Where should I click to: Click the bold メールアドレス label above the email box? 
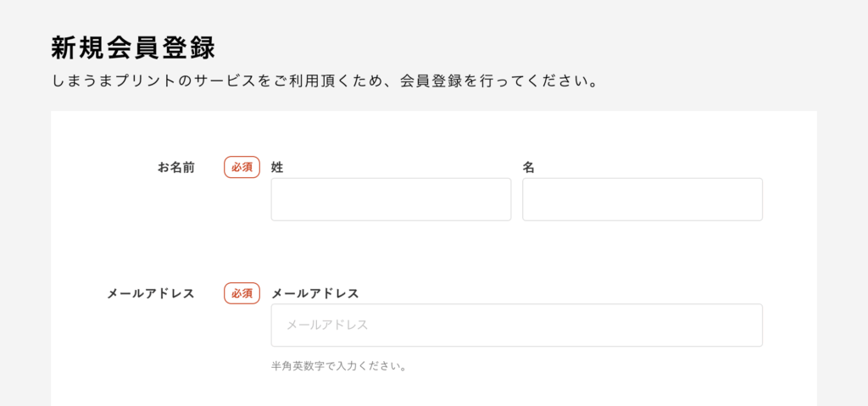pyautogui.click(x=314, y=293)
